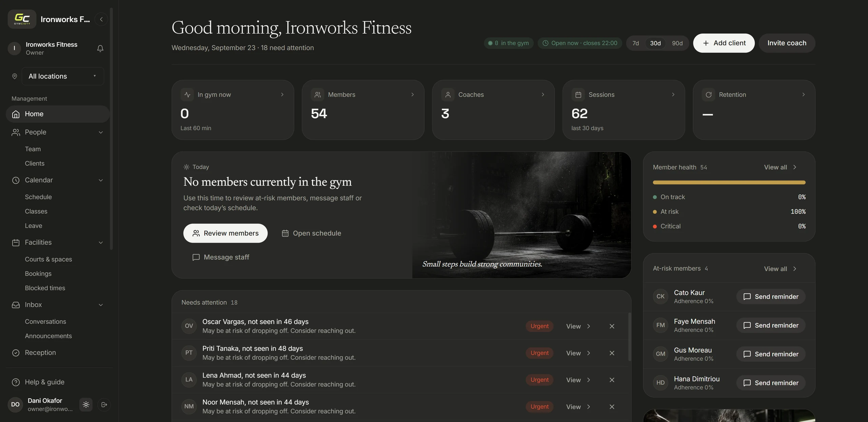Click the Retention card refresh icon

coord(708,95)
